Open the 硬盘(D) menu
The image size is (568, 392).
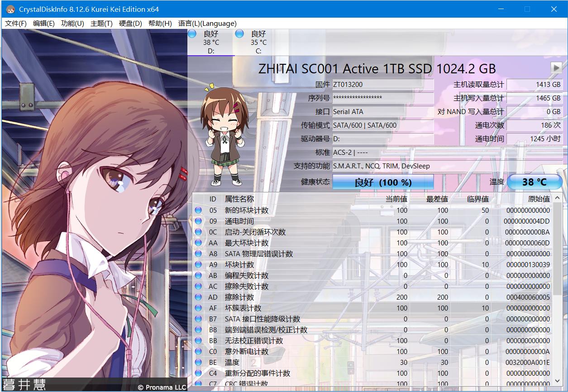tap(130, 24)
